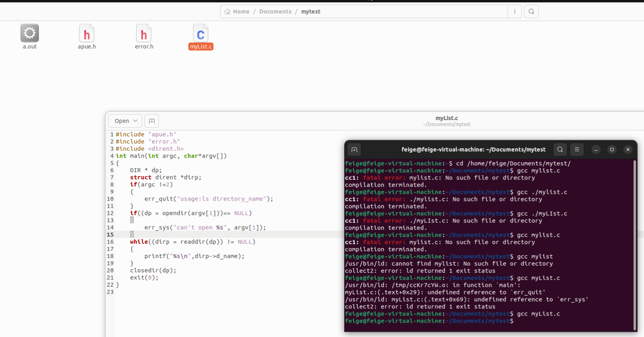The height and width of the screenshot is (337, 644).
Task: Click the #include <dirent.h> line
Action: pos(150,149)
